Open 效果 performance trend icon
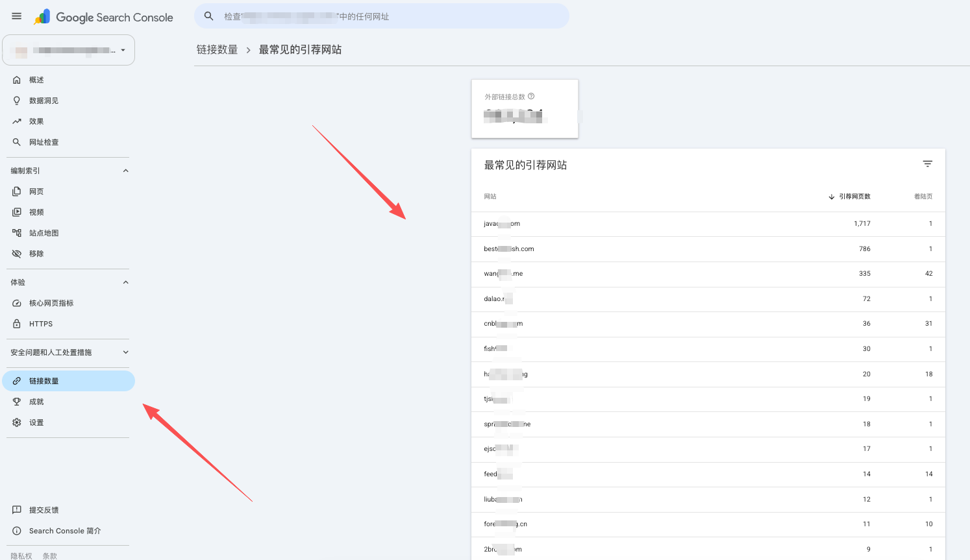970x560 pixels. tap(17, 121)
